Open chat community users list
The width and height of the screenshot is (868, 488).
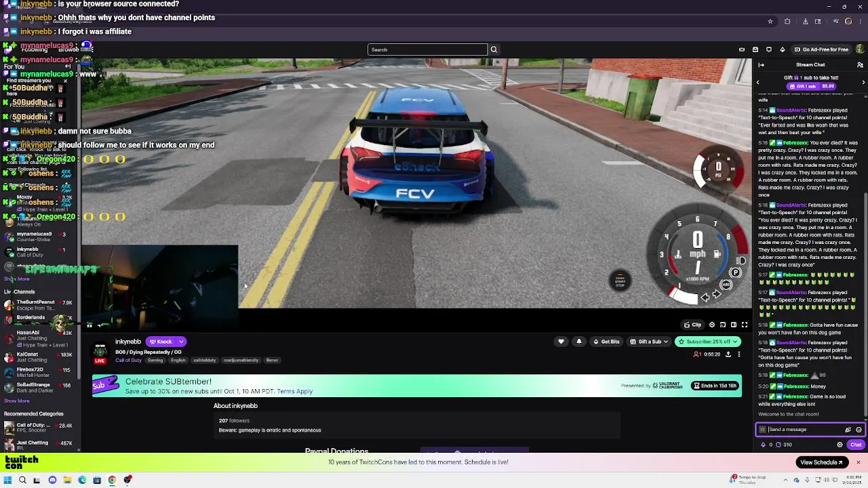[x=859, y=65]
